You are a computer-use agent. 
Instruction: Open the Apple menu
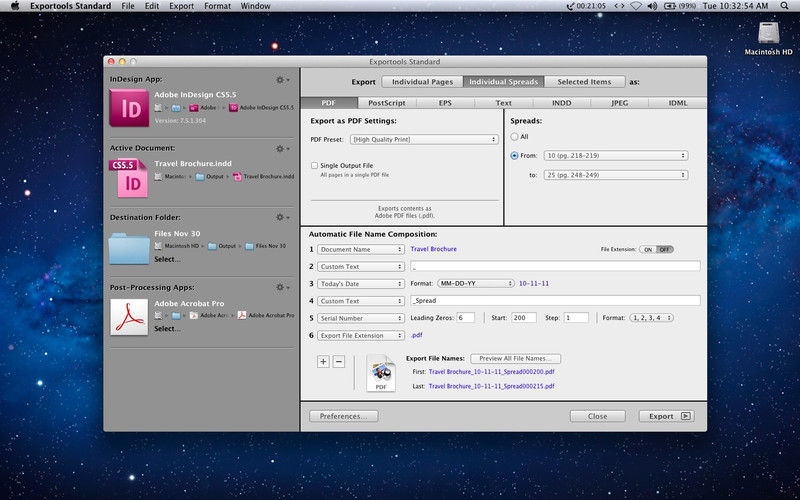coord(15,6)
